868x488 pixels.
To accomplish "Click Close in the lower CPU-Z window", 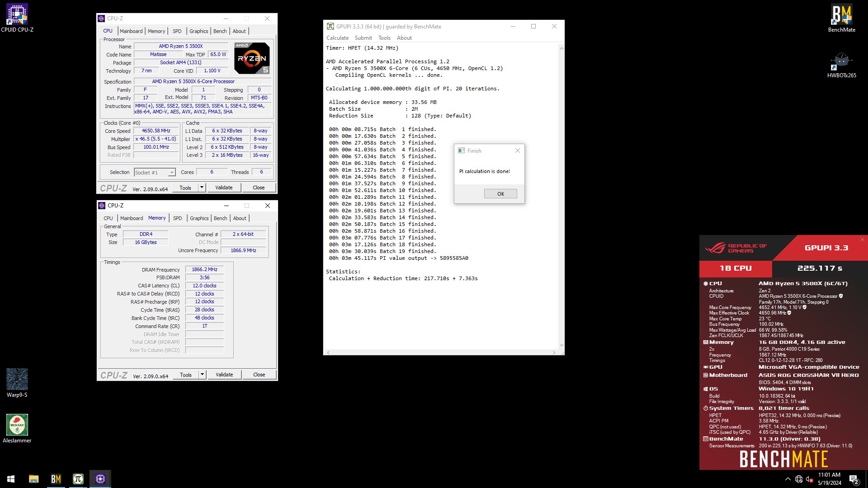I will click(259, 375).
